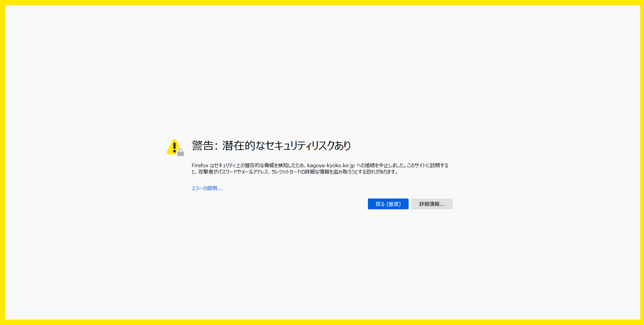
Task: Click the word 警告 in the heading
Action: click(x=203, y=146)
